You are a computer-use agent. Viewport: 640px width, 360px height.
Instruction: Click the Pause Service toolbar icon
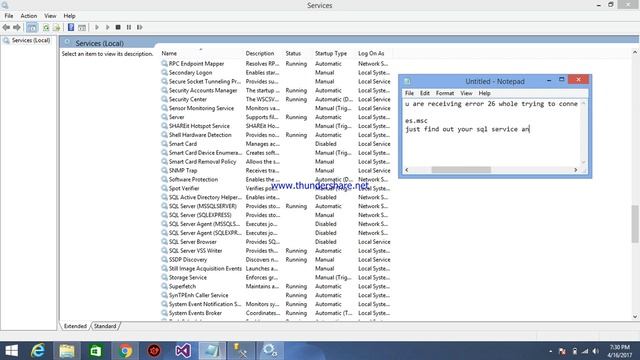[x=129, y=27]
